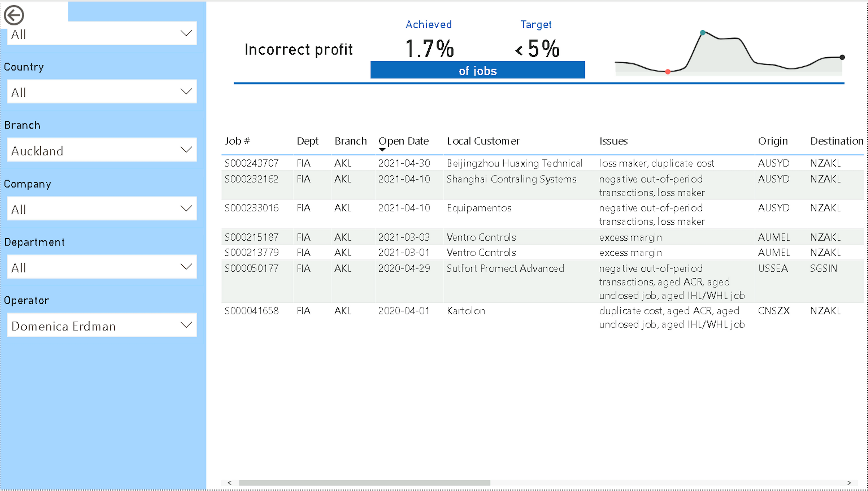Viewport: 868px width, 491px height.
Task: Click the teal peak marker on sparkline
Action: (703, 33)
